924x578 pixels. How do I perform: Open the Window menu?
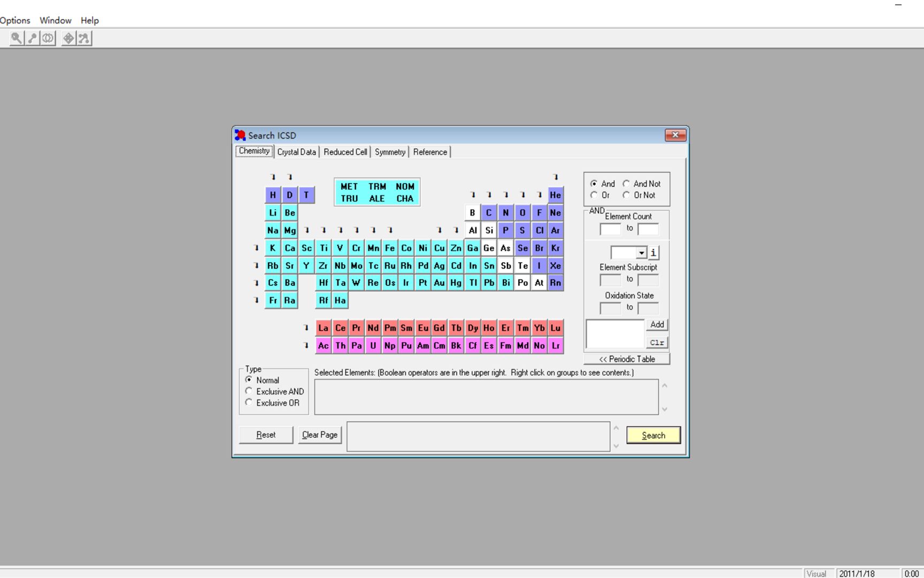(x=56, y=20)
